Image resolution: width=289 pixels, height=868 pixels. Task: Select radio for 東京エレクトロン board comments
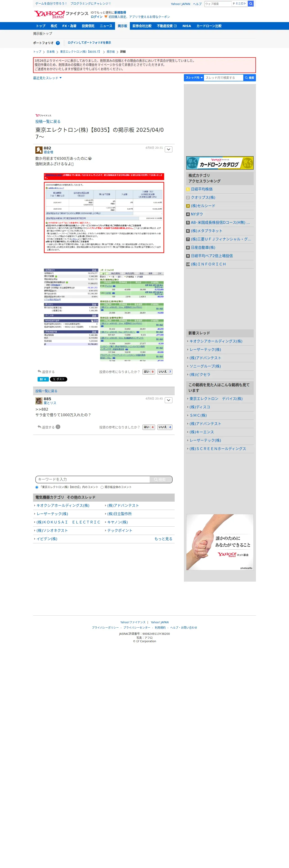coord(37,487)
